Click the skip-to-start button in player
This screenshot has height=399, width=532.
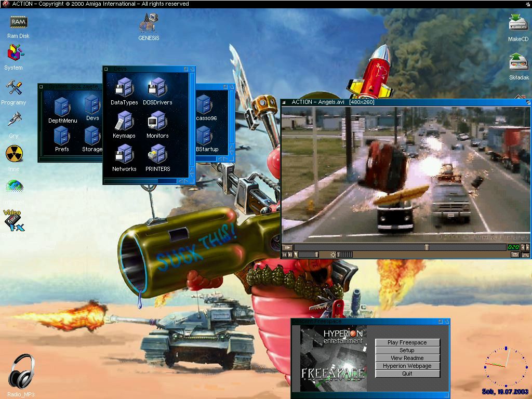[x=285, y=255]
